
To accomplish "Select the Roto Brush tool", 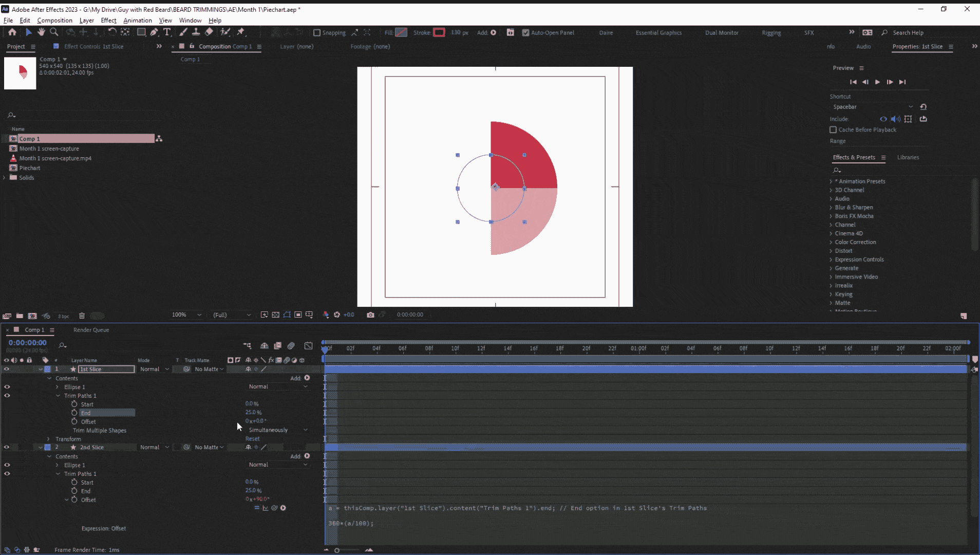I will coord(225,32).
